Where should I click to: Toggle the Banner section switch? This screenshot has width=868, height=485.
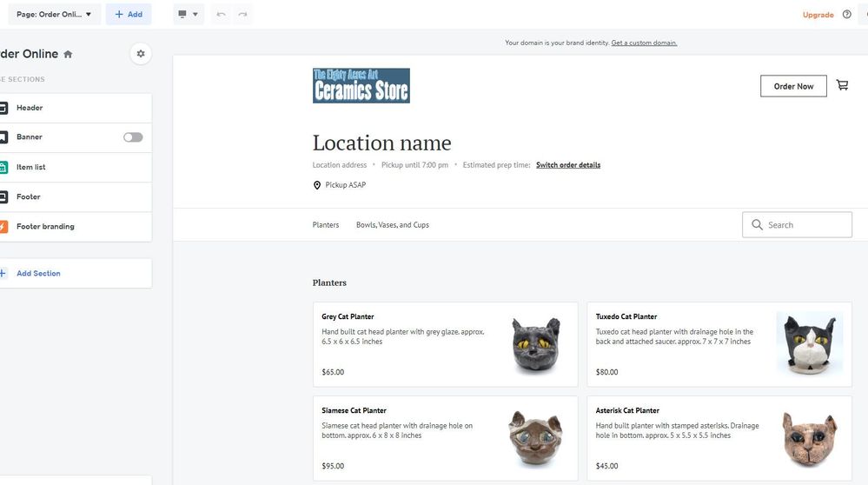(133, 137)
